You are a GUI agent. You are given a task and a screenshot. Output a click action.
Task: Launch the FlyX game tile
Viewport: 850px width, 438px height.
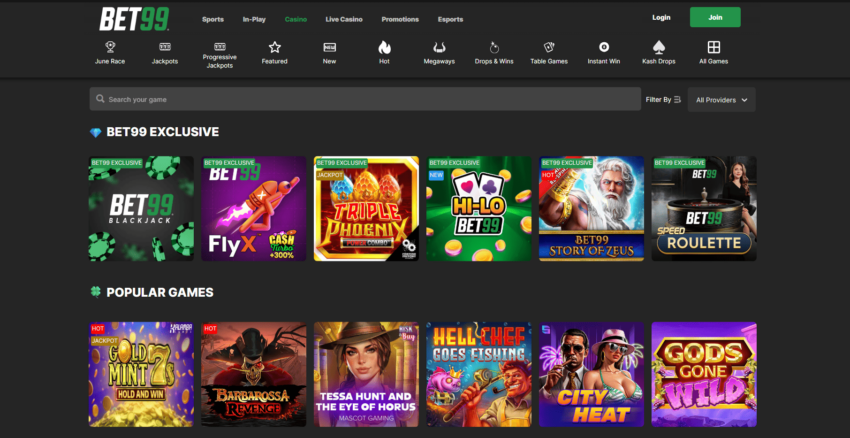pyautogui.click(x=254, y=209)
